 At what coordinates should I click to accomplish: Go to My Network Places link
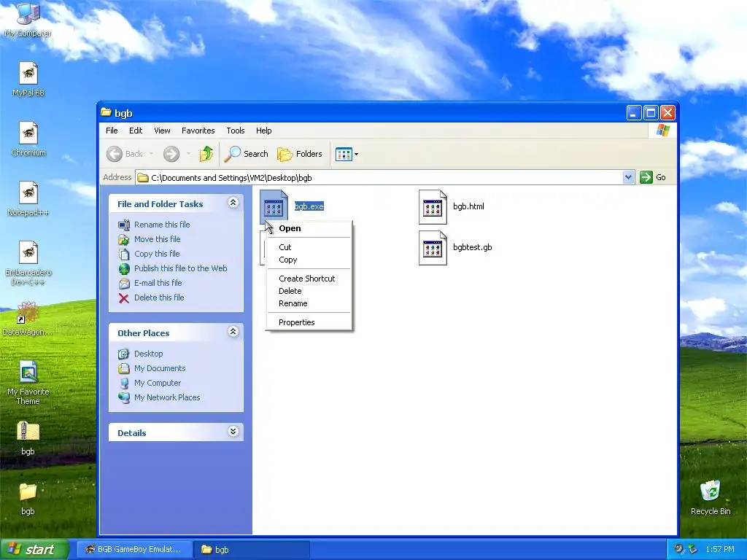coord(167,397)
